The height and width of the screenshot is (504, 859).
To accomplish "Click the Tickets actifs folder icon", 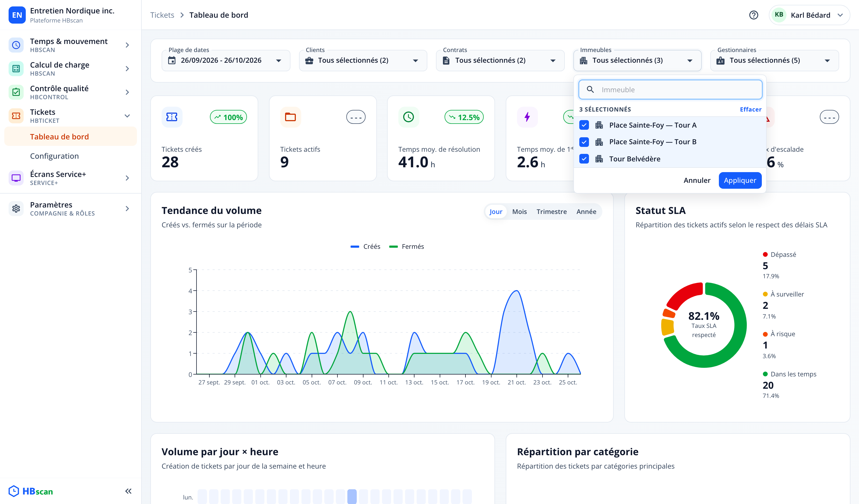I will pyautogui.click(x=290, y=117).
